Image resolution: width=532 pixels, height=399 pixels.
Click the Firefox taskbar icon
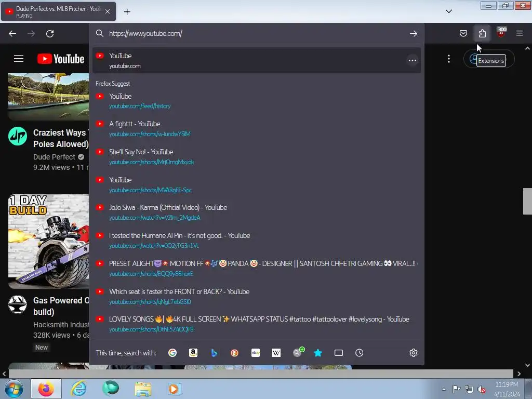tap(46, 389)
